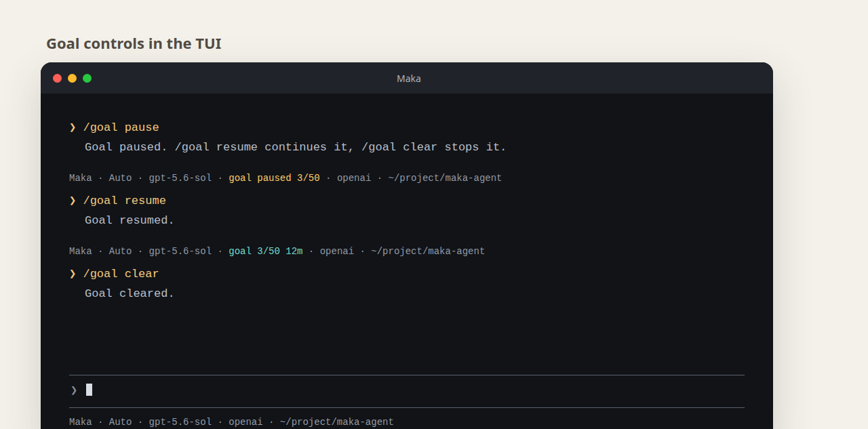
Task: Click '~/project/maka-agent' in the paused status line
Action: [x=445, y=178]
